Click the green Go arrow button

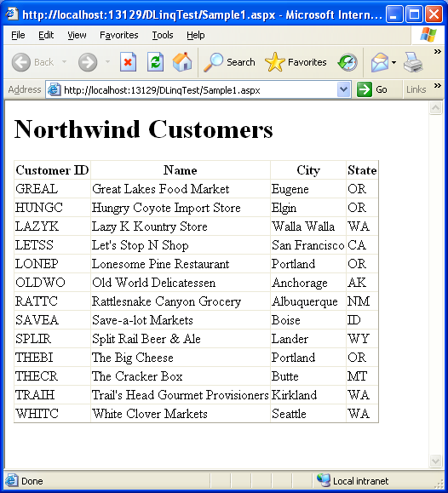365,89
